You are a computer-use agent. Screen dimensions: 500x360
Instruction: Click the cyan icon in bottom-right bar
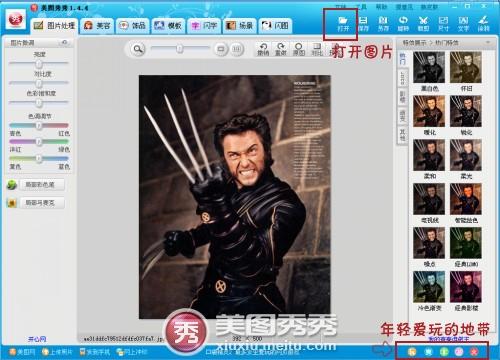[428, 352]
